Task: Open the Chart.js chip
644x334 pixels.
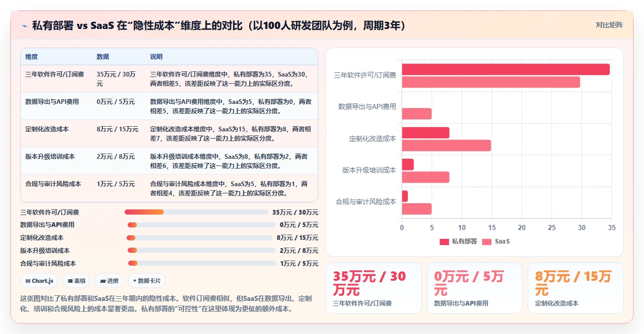Action: click(x=39, y=281)
